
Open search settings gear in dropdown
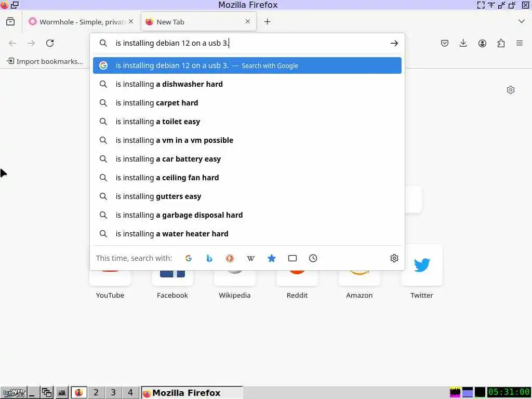click(x=394, y=258)
